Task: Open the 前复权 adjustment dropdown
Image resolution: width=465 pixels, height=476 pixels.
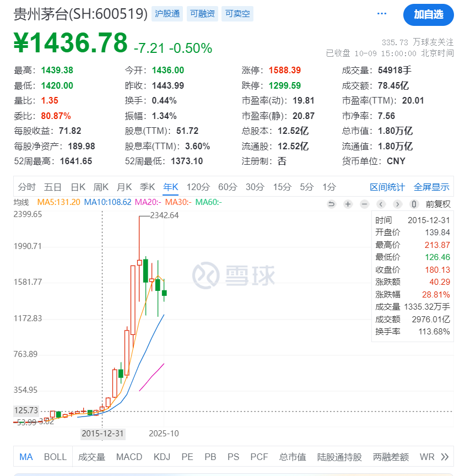Action: pos(438,204)
